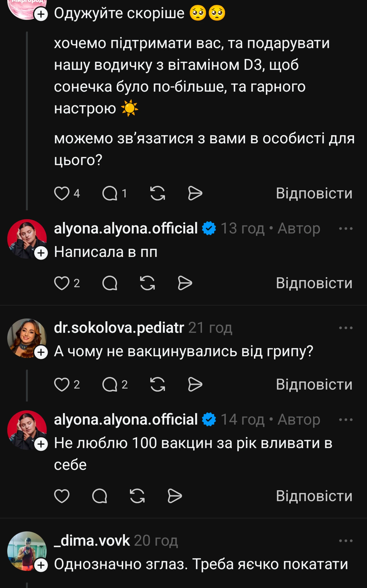
Task: Click "Відповісти" under the "100 вакцин" reply
Action: (314, 496)
